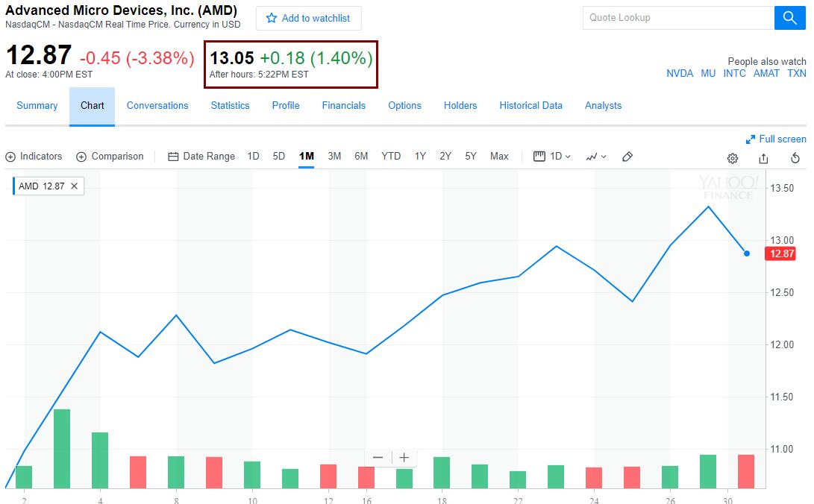Switch to the Statistics tab
Viewport: 814px width, 504px height.
[x=230, y=106]
